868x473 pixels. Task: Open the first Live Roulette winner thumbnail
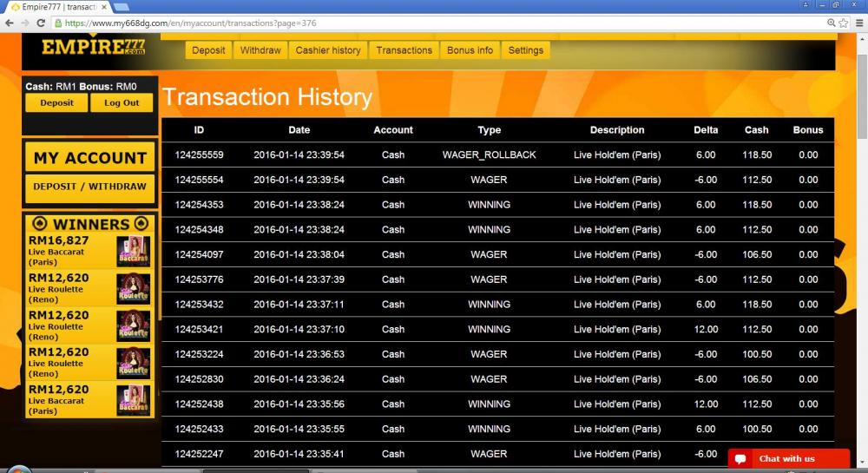pos(134,288)
